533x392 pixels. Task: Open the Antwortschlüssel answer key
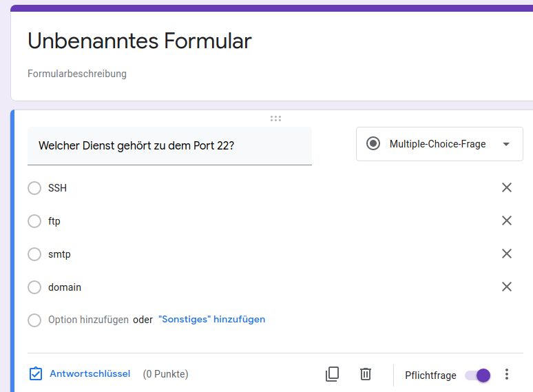tap(80, 374)
